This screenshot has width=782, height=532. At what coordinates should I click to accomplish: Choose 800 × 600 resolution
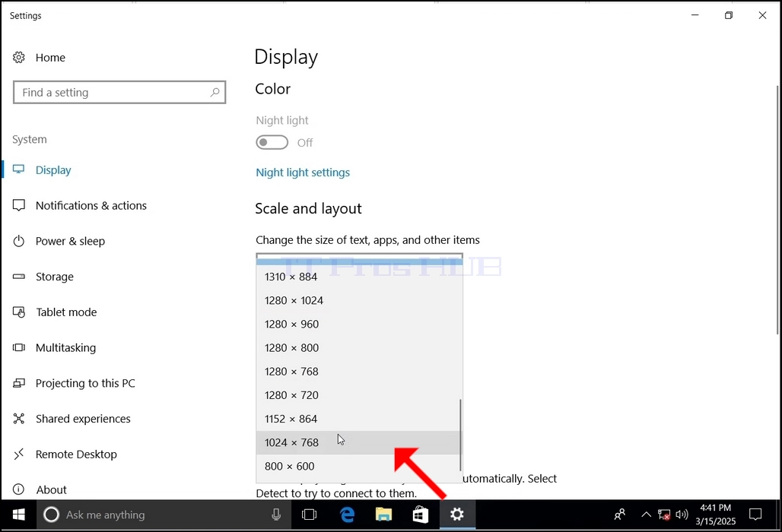coord(359,466)
